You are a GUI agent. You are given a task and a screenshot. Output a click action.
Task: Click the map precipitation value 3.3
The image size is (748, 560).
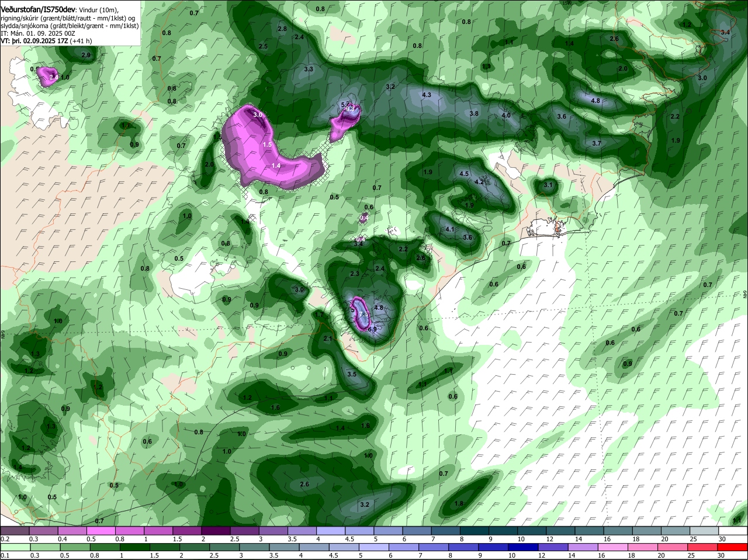(x=309, y=69)
